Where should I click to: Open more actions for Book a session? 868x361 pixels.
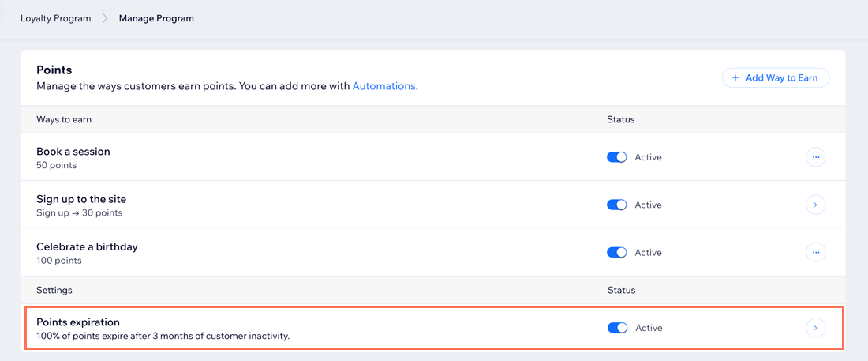[815, 157]
